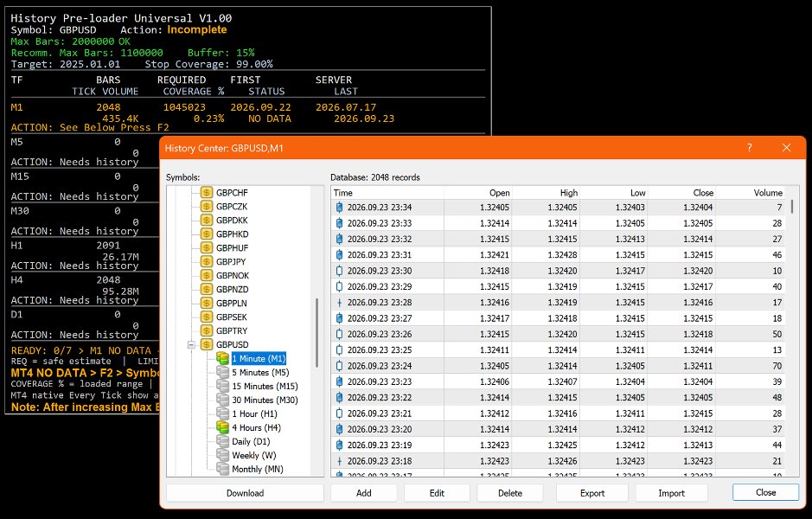
Task: Click the candle icon for 23:34 record
Action: (339, 208)
